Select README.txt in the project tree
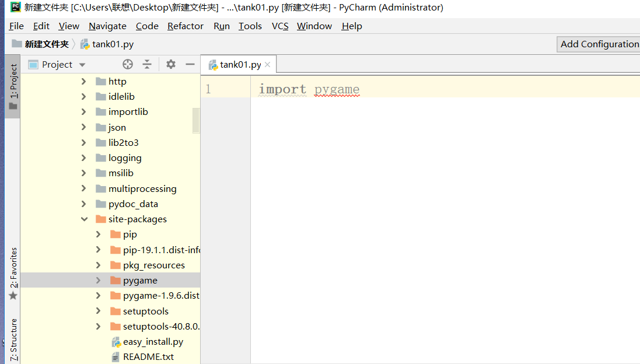The image size is (640, 364). point(148,357)
